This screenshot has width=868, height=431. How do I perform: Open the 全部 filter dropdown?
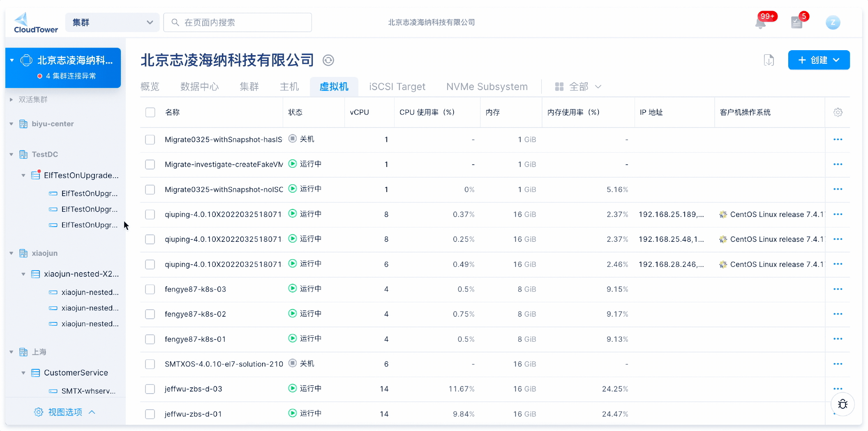(x=578, y=86)
